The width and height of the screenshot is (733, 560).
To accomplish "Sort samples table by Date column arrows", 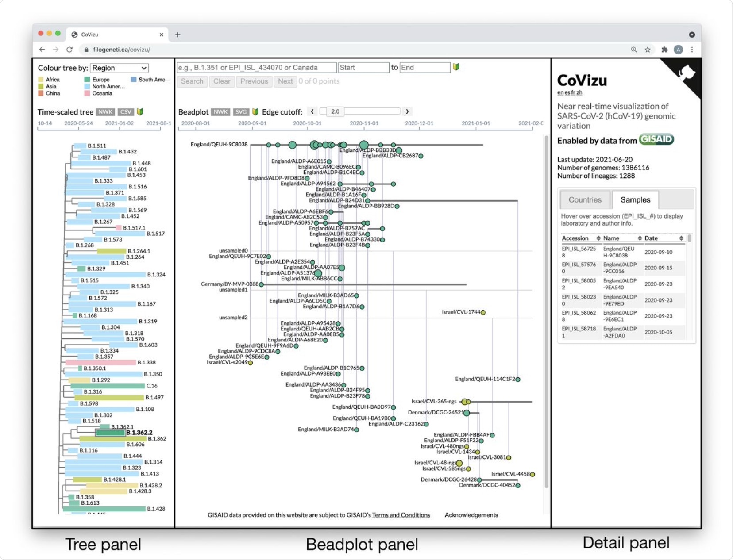I will [681, 238].
